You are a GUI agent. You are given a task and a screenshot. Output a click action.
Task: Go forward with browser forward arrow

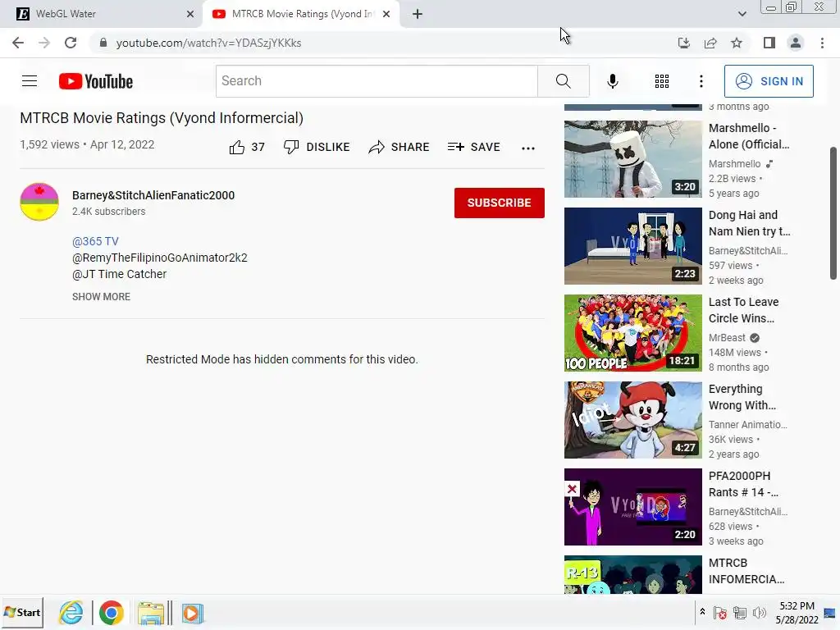(44, 43)
